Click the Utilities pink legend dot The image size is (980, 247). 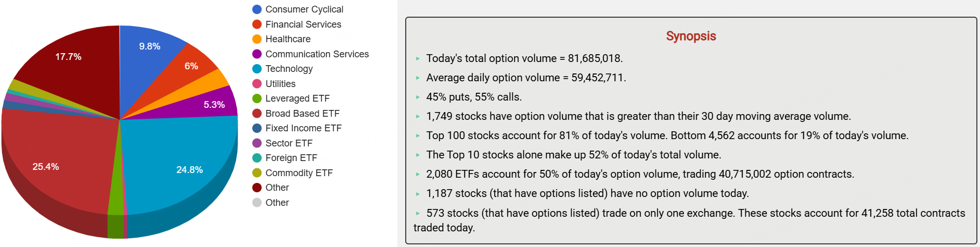(x=257, y=84)
